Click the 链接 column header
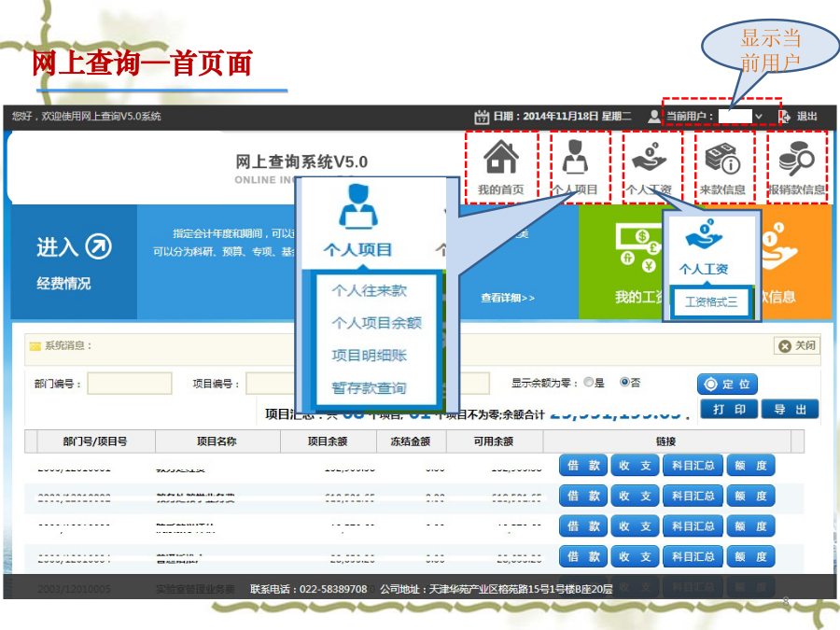The width and height of the screenshot is (840, 630). 666,441
